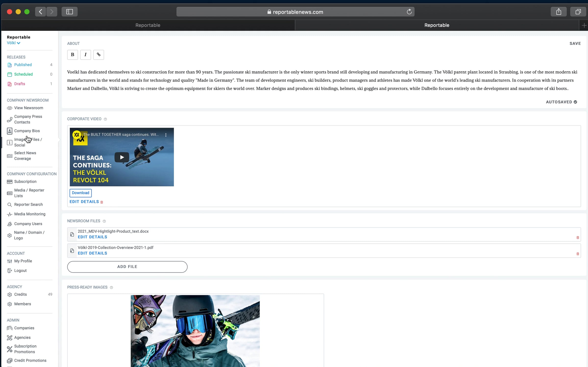Save the About section
This screenshot has width=588, height=367.
(575, 44)
